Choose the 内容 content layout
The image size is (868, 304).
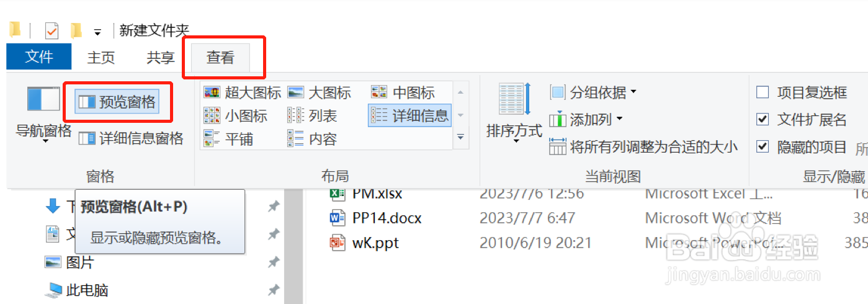pos(312,139)
